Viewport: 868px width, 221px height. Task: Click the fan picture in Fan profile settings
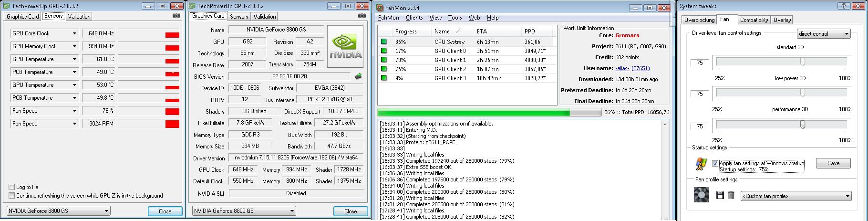pyautogui.click(x=702, y=195)
